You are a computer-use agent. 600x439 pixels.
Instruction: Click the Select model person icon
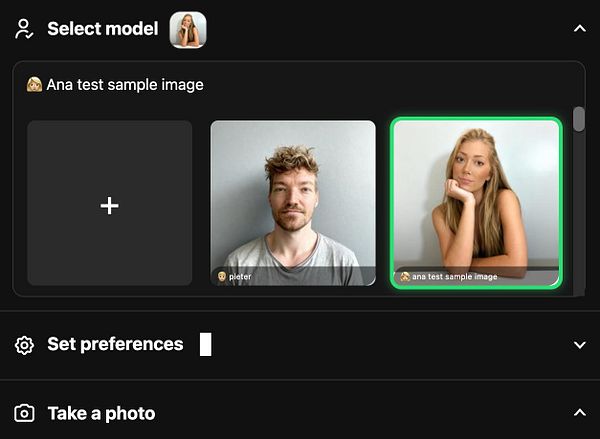(x=24, y=29)
